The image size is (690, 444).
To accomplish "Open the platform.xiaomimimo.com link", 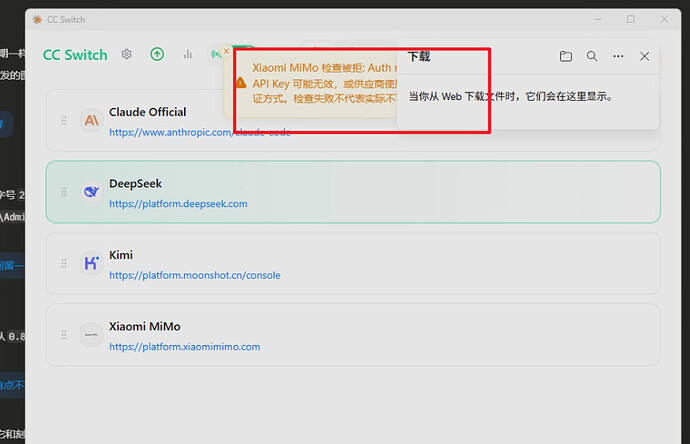I will [184, 347].
